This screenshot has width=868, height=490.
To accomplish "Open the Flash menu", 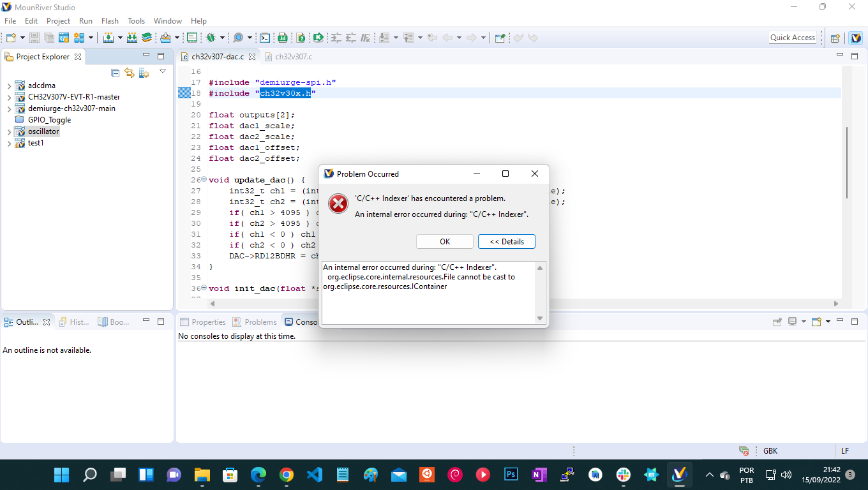I will [110, 20].
